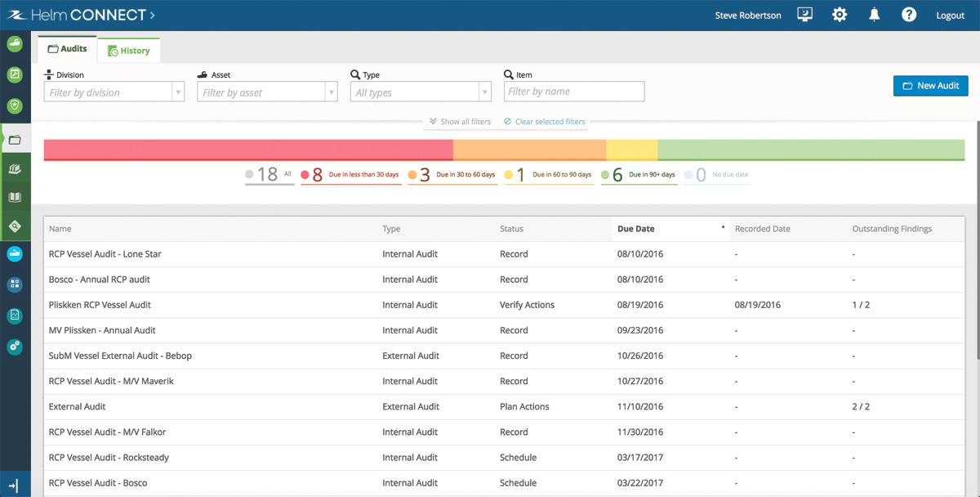Expand the Type 'All types' dropdown

tap(421, 92)
